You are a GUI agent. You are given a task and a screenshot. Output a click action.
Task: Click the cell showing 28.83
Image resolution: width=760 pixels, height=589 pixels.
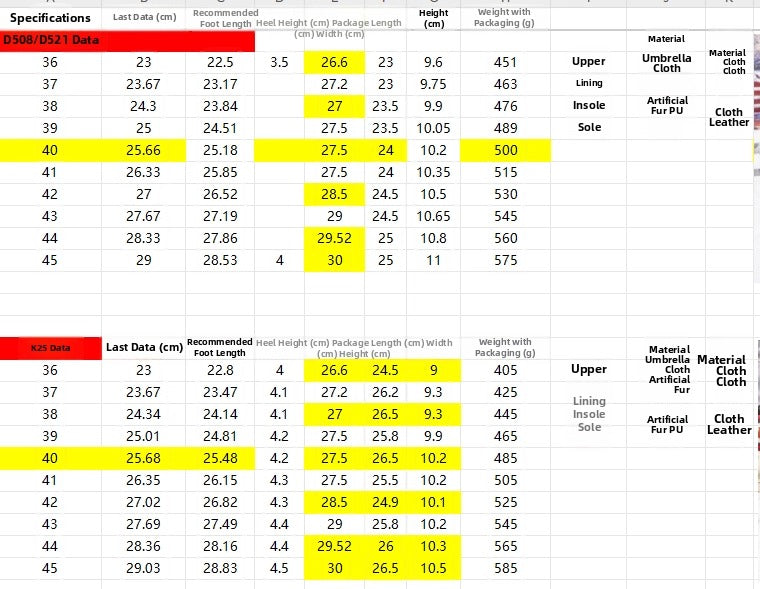[219, 568]
